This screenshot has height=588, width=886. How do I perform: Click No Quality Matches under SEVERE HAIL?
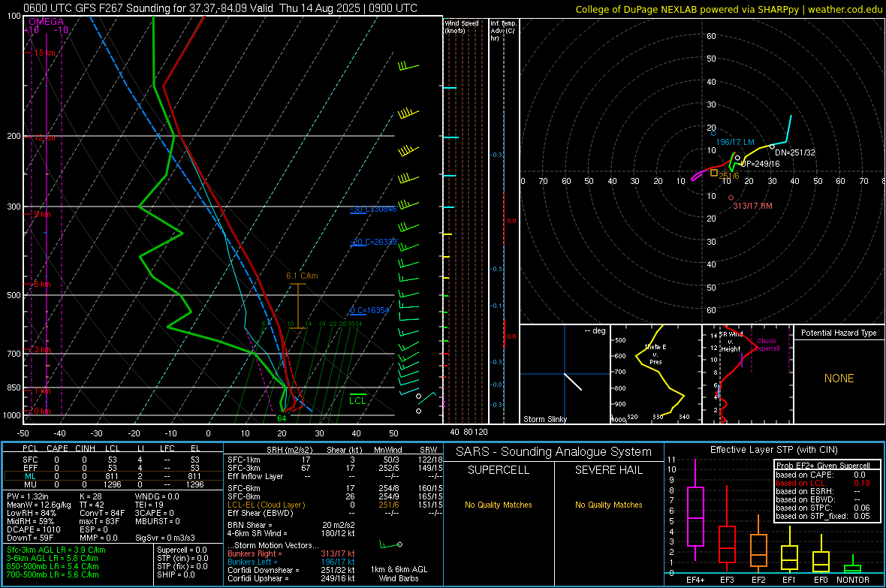609,505
